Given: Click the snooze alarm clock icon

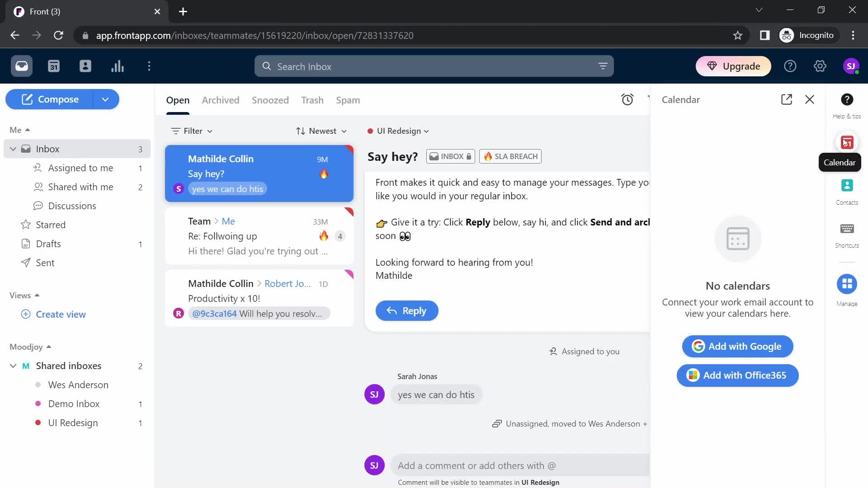Looking at the screenshot, I should (x=627, y=99).
